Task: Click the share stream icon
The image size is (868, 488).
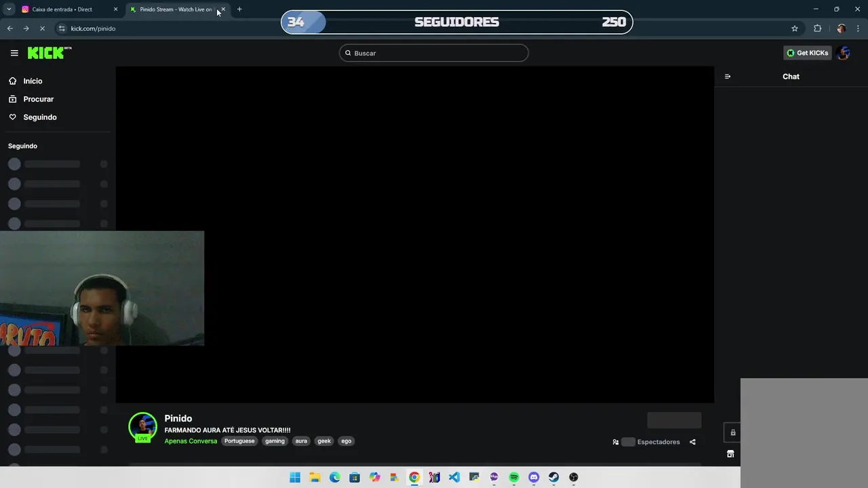Action: [x=692, y=442]
